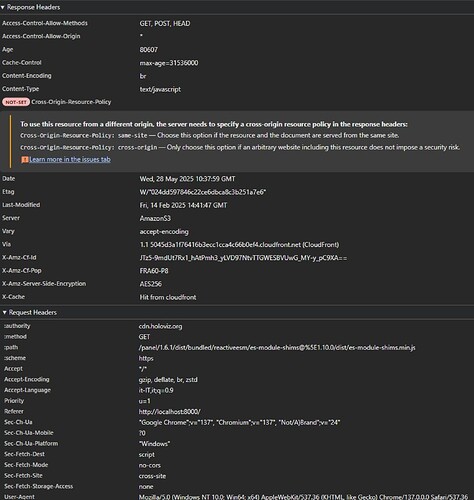
Task: Select the Etag header value
Action: point(203,192)
